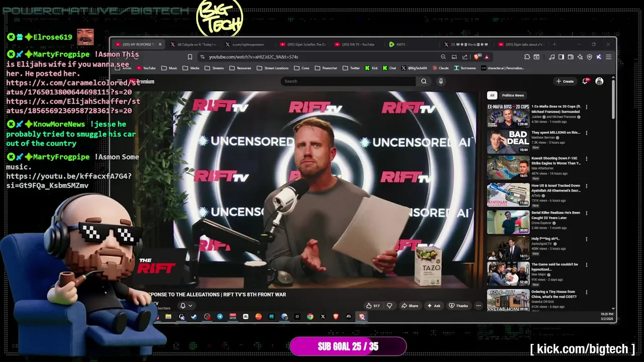Open the character.ai bookmark
The image size is (644, 362).
[x=503, y=68]
